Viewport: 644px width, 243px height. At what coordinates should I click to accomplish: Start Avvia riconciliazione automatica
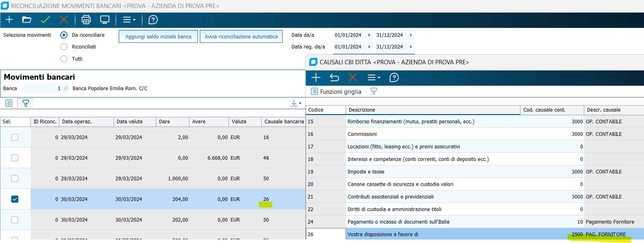pos(241,36)
